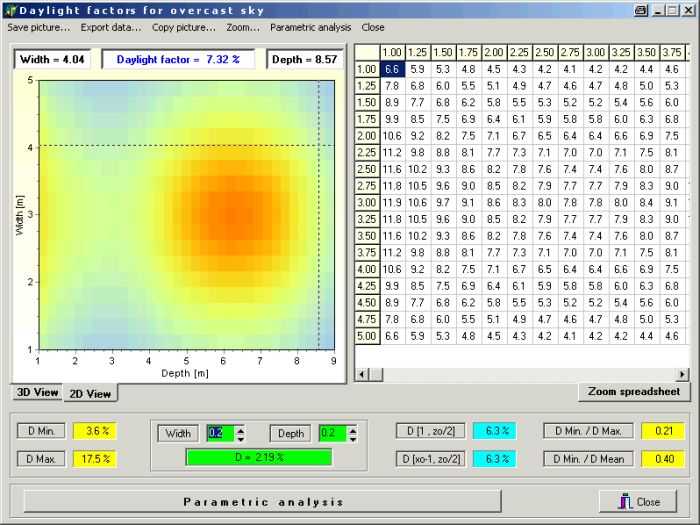Click the Zoom spreadsheet button
Viewport: 700px width, 525px height.
[x=634, y=392]
